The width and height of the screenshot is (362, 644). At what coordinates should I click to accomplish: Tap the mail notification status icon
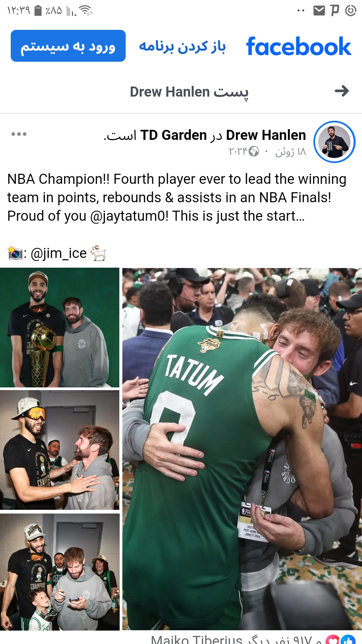pyautogui.click(x=319, y=11)
